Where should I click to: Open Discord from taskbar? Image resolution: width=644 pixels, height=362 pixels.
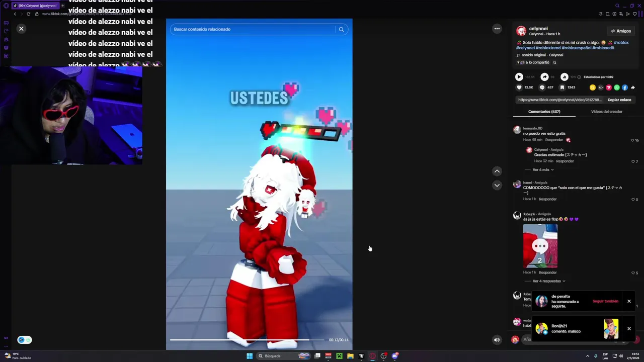(395, 356)
